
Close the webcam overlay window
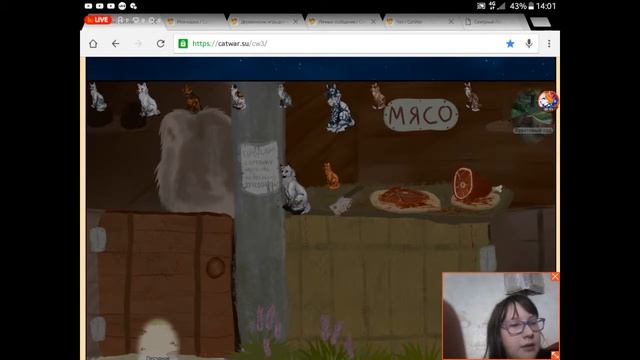[x=555, y=277]
